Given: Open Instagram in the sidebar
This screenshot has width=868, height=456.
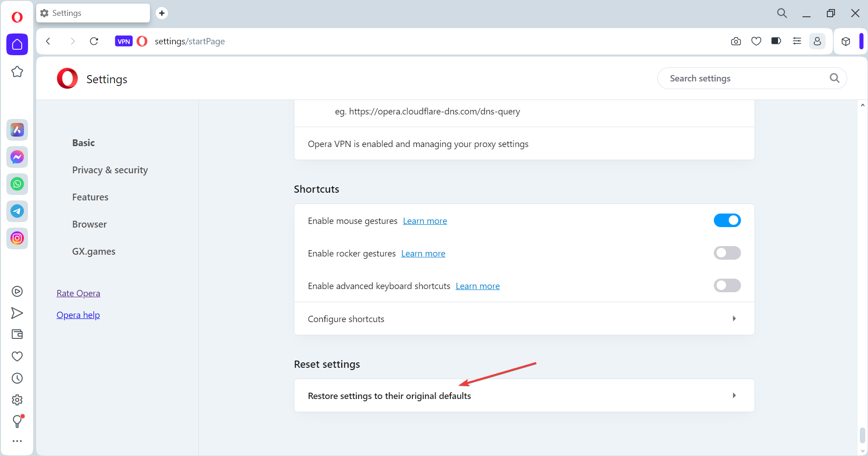Looking at the screenshot, I should click(x=17, y=238).
